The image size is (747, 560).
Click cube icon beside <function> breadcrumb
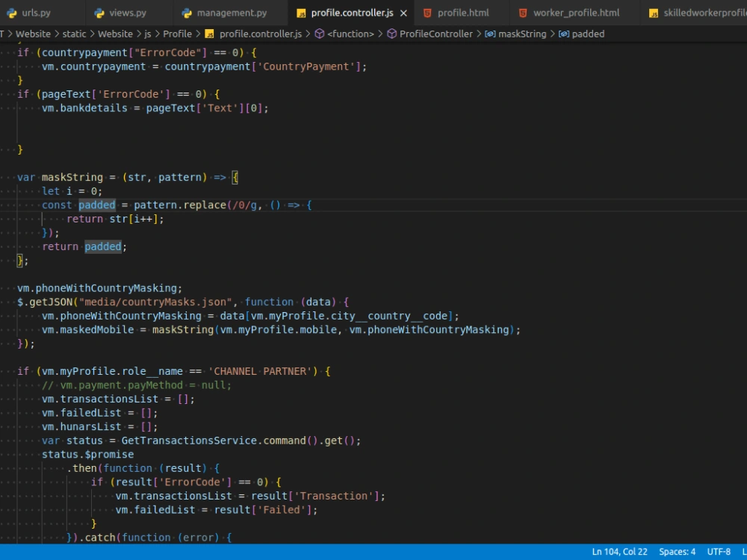[320, 34]
